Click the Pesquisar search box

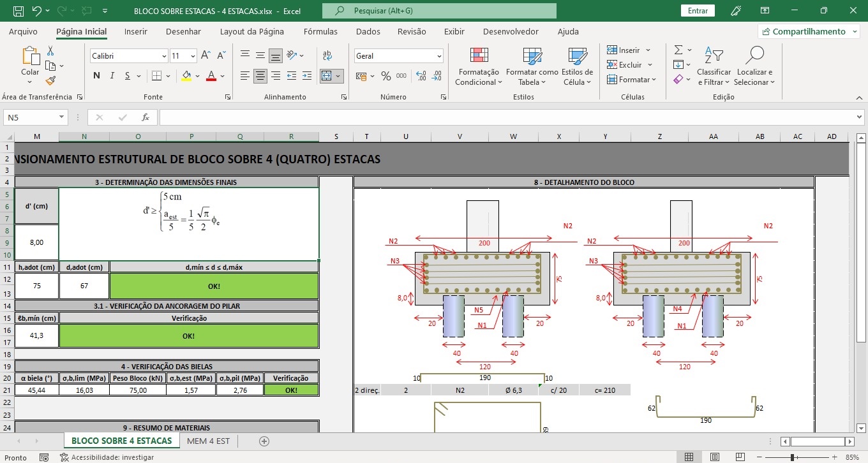tap(439, 11)
